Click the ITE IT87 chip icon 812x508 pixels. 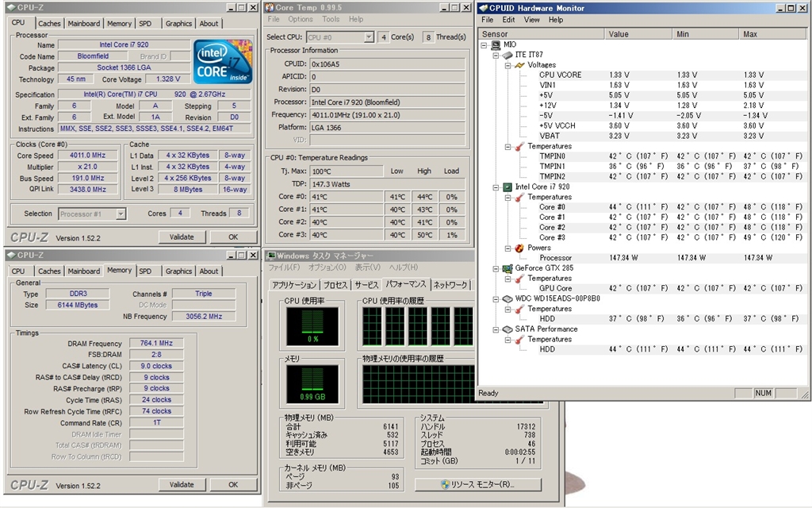[x=507, y=55]
